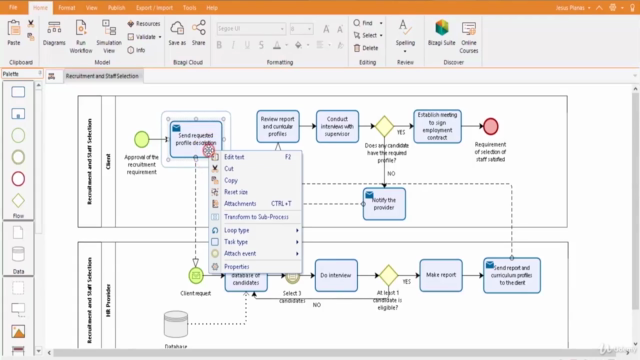Open the File menu
Screen dimensions: 640x360
pyautogui.click(x=13, y=7)
